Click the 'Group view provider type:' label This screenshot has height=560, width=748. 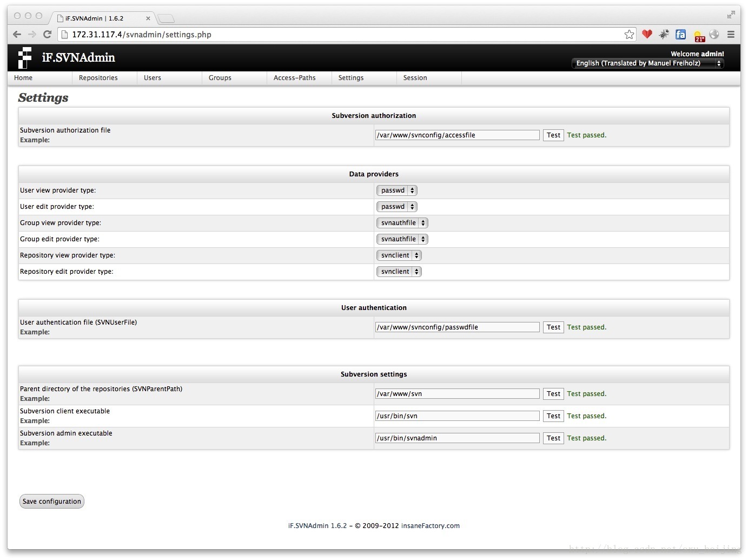[x=61, y=223]
